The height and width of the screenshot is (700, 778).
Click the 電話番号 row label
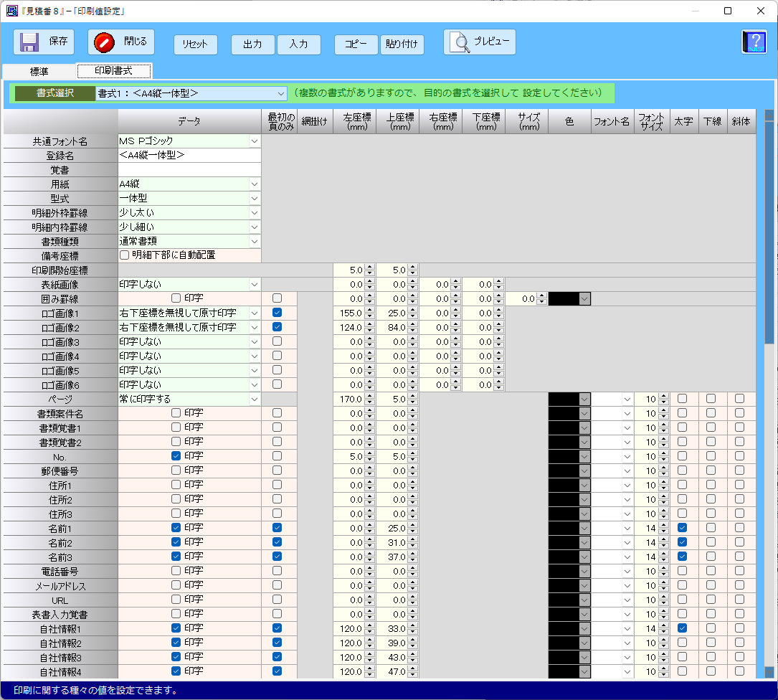click(x=60, y=572)
